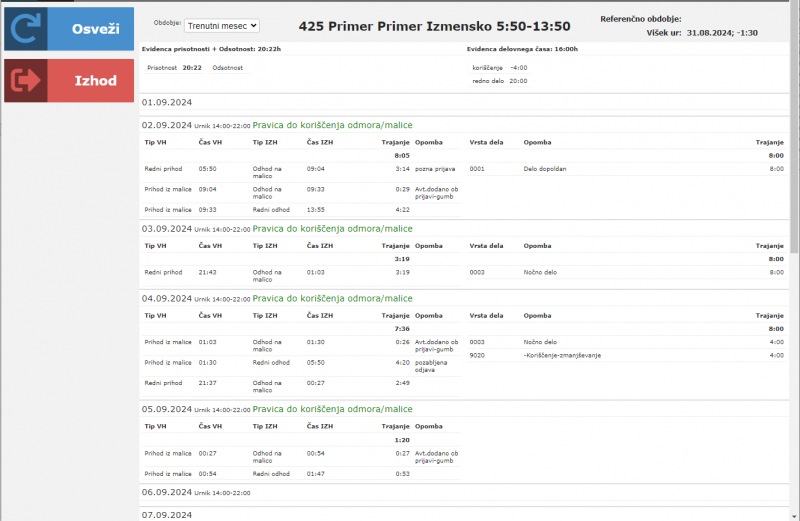The height and width of the screenshot is (521, 800).
Task: Click the exit arrow icon on Izhod
Action: [26, 80]
